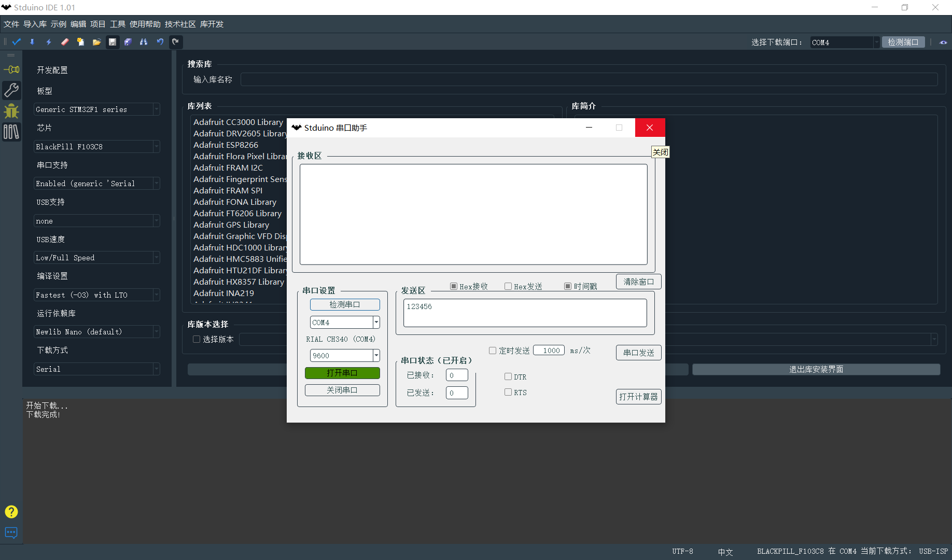Click the yellow question mark help icon
Viewport: 952px width, 560px height.
click(11, 512)
